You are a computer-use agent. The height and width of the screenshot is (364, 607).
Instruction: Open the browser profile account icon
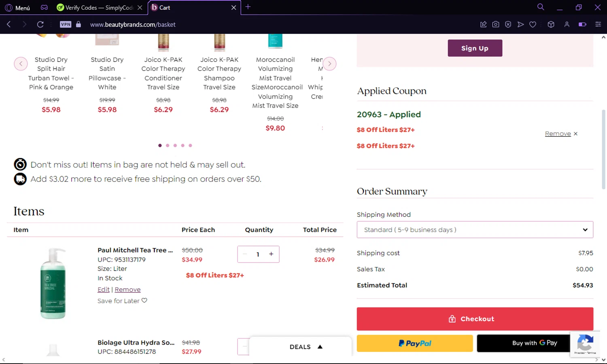pos(567,24)
